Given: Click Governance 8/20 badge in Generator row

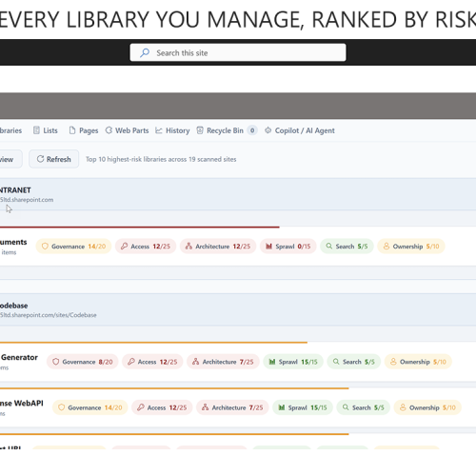Looking at the screenshot, I should [x=83, y=362].
